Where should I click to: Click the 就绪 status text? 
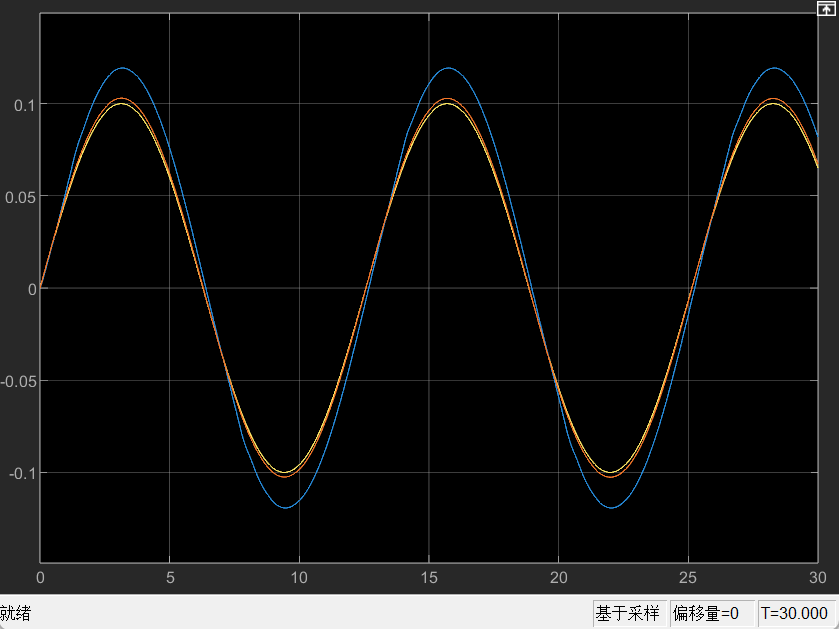tap(16, 613)
